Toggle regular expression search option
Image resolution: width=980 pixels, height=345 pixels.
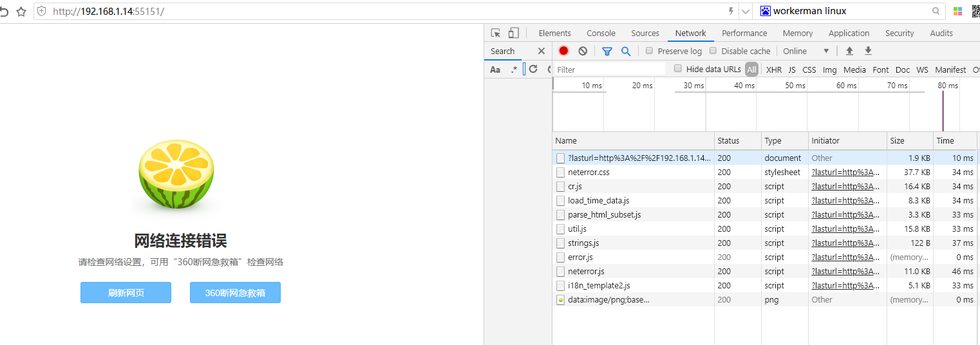pyautogui.click(x=513, y=70)
